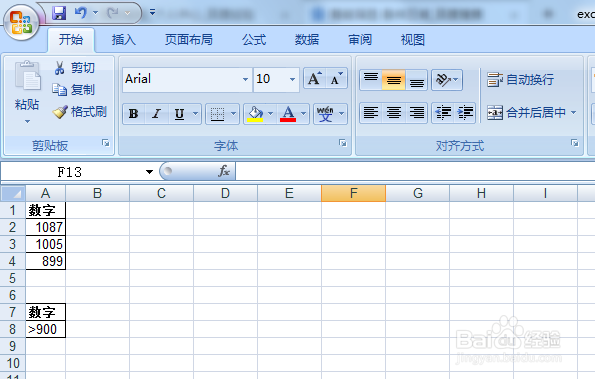595x379 pixels.
Task: Open the text orientation button
Action: (447, 80)
